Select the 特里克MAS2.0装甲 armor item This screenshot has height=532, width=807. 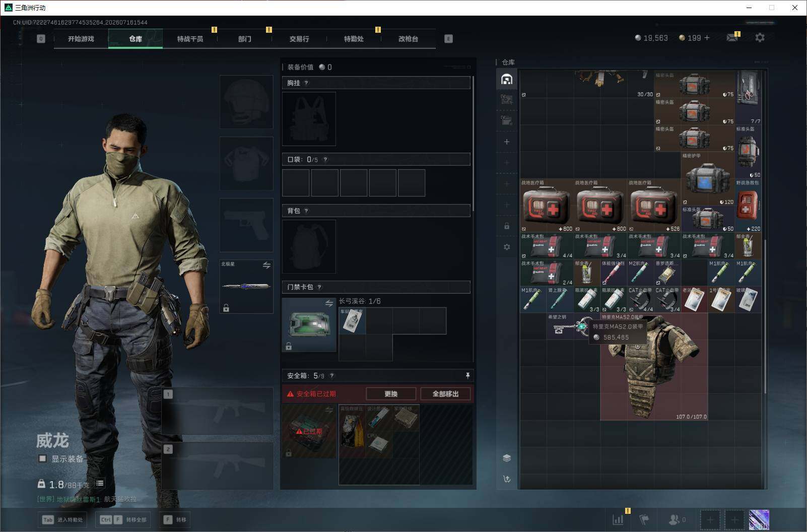pos(654,366)
